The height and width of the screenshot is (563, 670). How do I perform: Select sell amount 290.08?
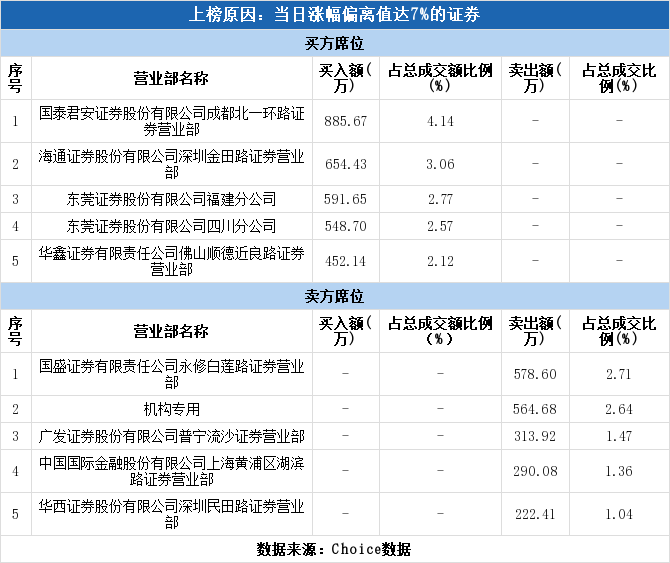point(535,471)
